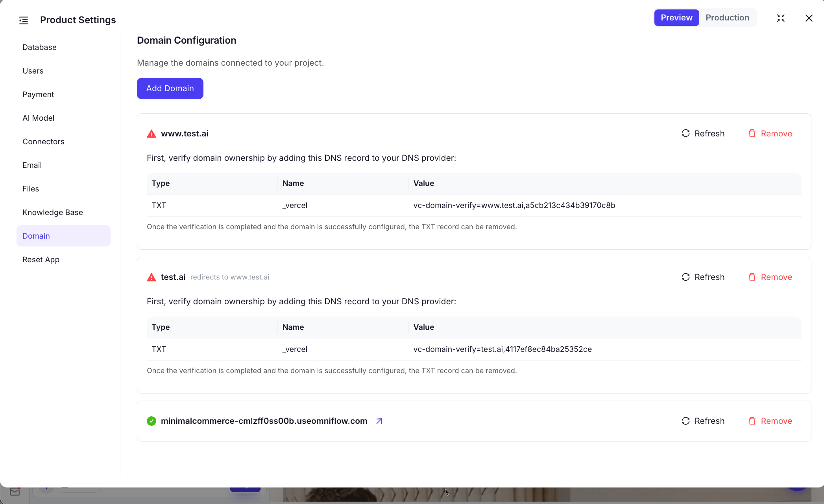Remove the minimalcommerce useomniflow domain
Viewport: 824px width, 504px height.
[x=770, y=421]
